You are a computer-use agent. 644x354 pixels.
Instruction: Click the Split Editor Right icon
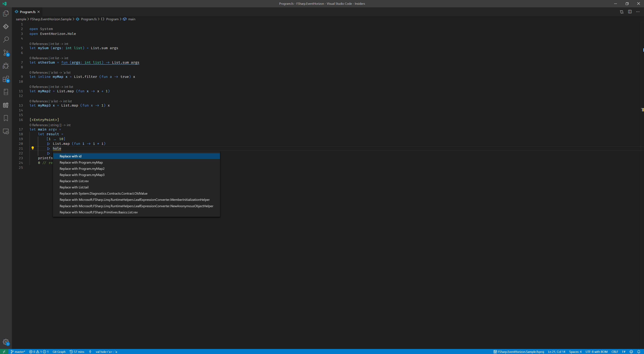[x=630, y=12]
